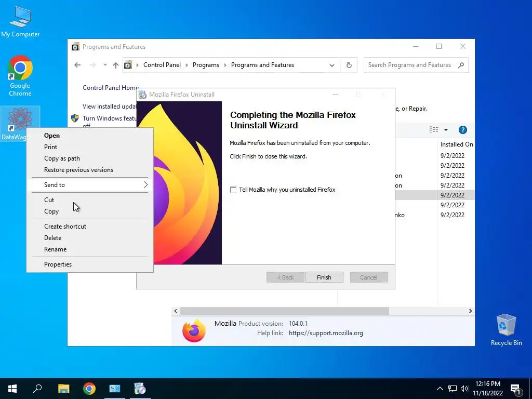This screenshot has height=399, width=532.
Task: Sort by Installed On column header
Action: click(456, 144)
